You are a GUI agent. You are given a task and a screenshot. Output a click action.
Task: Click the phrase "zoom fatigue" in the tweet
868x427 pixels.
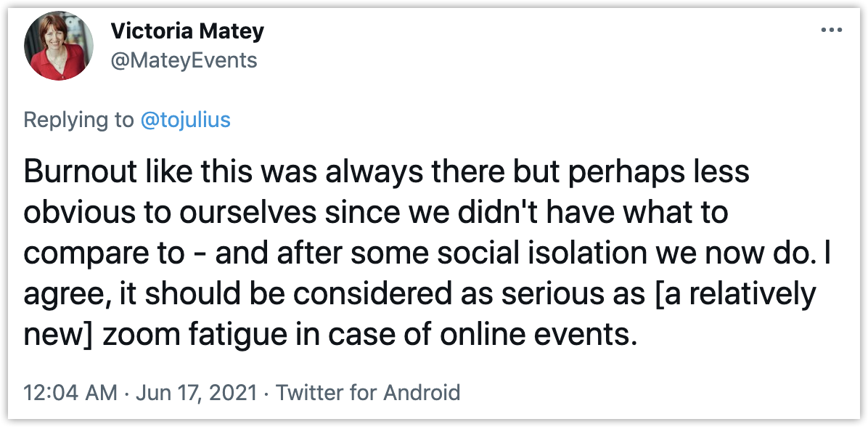pos(167,336)
